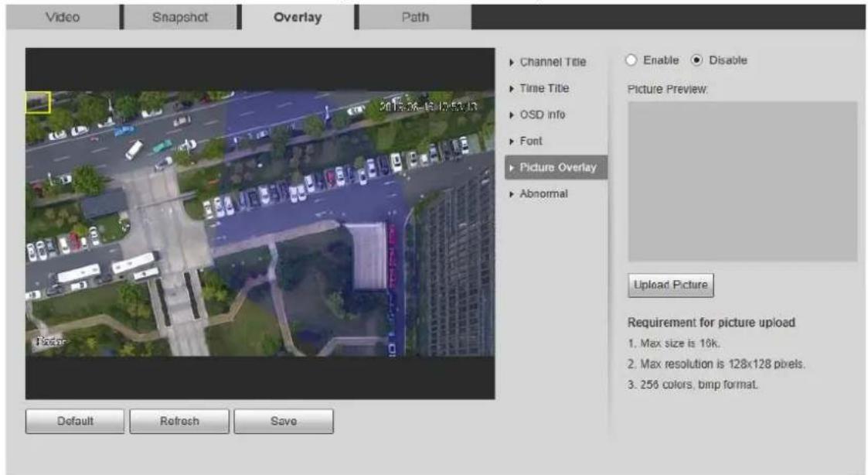Image resolution: width=868 pixels, height=475 pixels.
Task: Click the timestamp overlay in the video preview
Action: [x=428, y=107]
